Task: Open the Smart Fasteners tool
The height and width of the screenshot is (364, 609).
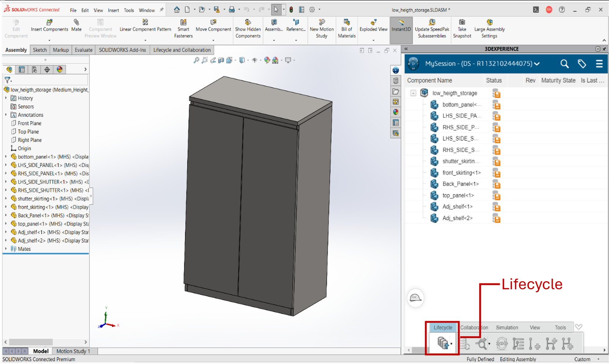Action: pyautogui.click(x=183, y=23)
